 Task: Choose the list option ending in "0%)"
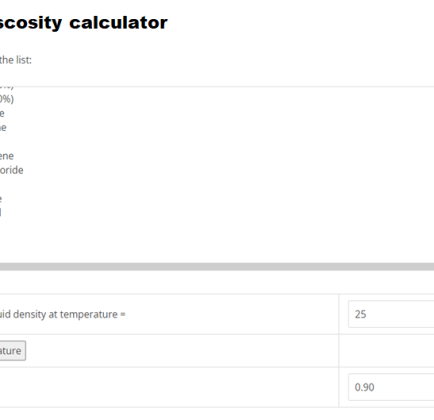click(7, 99)
